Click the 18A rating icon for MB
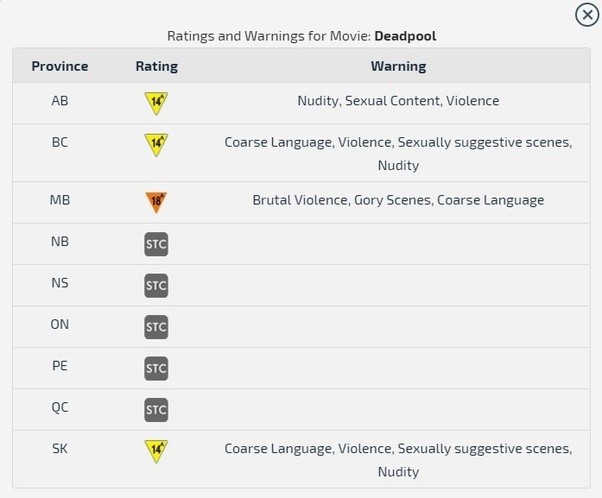 (156, 202)
